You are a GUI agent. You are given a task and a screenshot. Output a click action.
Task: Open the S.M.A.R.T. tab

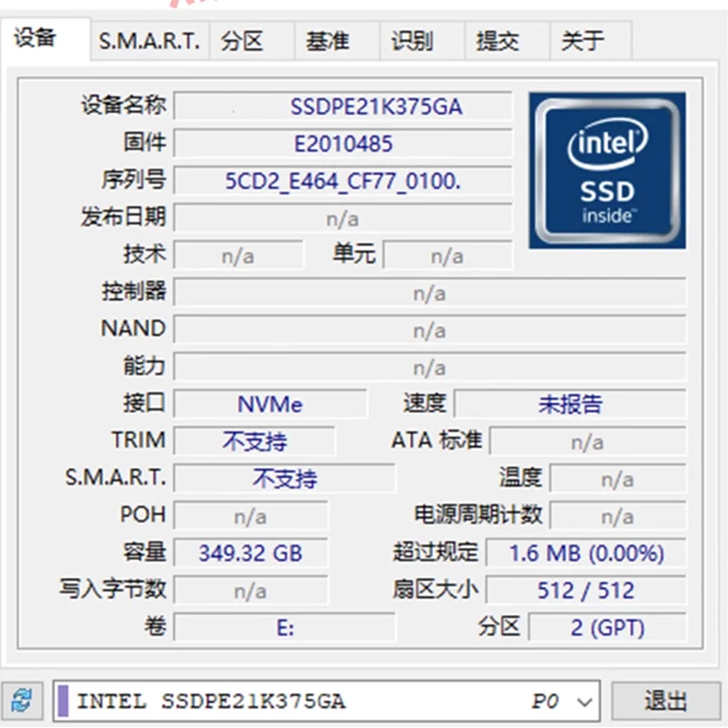149,41
